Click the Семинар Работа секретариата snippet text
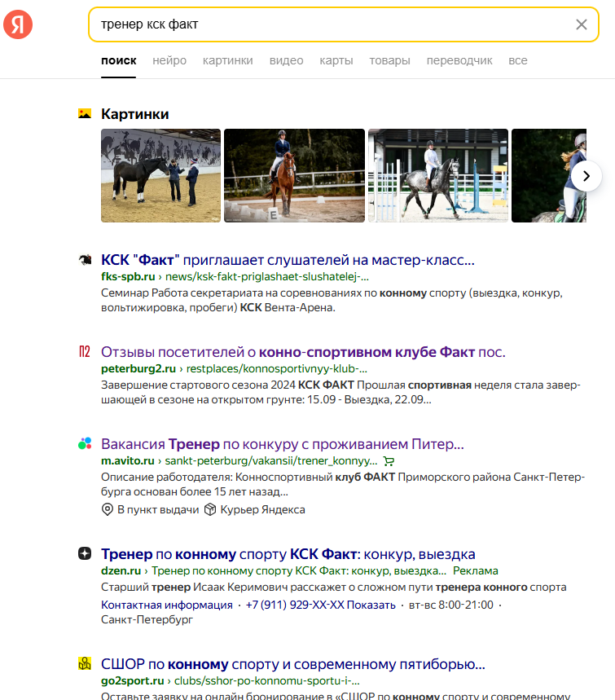The height and width of the screenshot is (700, 615). click(332, 300)
